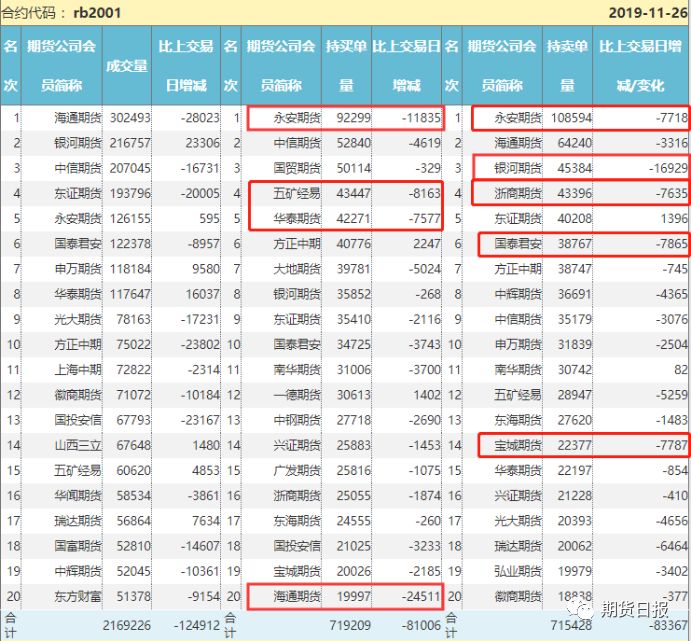Click short position value 31839
The width and height of the screenshot is (691, 641).
pos(575,344)
